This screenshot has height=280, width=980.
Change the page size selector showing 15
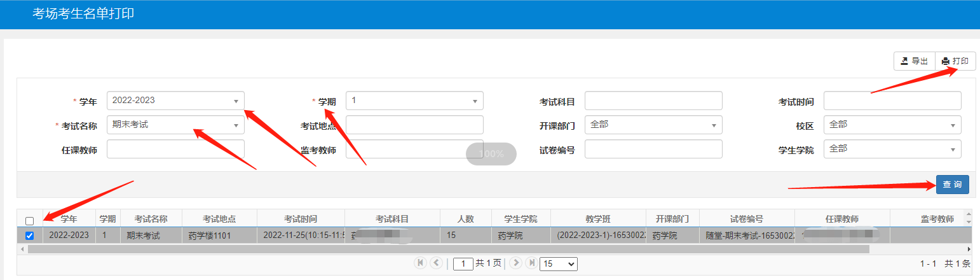tap(558, 263)
